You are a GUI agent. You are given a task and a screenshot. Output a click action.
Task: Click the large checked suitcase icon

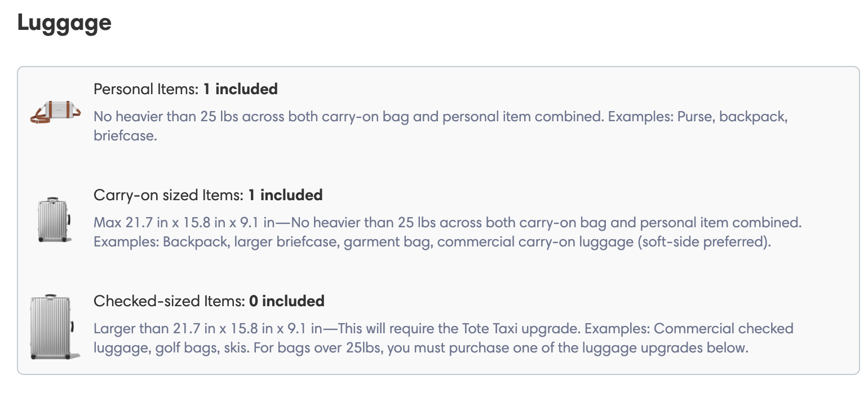click(55, 327)
